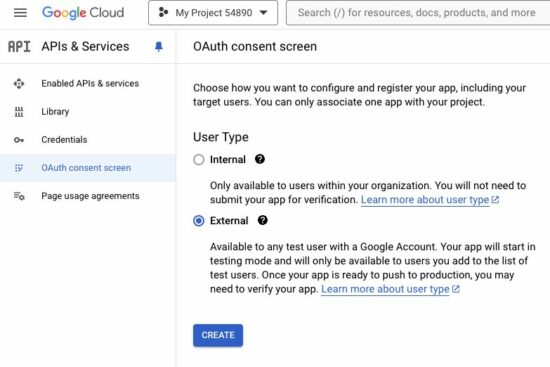Click the project hexagon icon in selector
This screenshot has width=550, height=367.
(x=163, y=13)
